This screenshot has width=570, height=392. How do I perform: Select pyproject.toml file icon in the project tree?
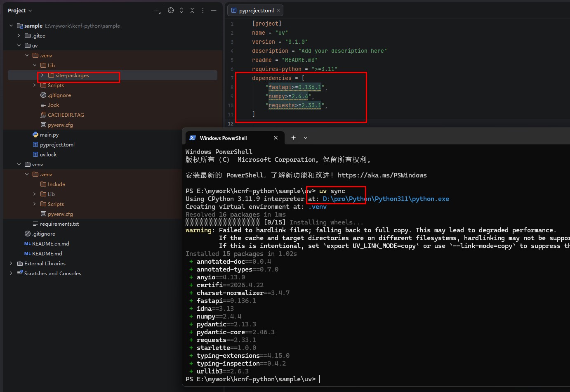35,144
